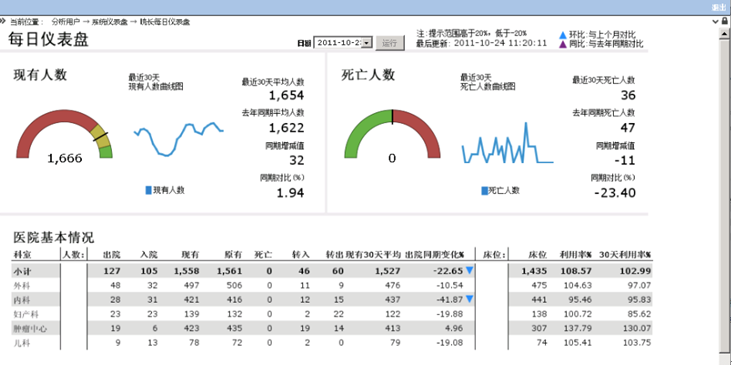
Task: Click the scrollbar up arrow
Action: (724, 34)
